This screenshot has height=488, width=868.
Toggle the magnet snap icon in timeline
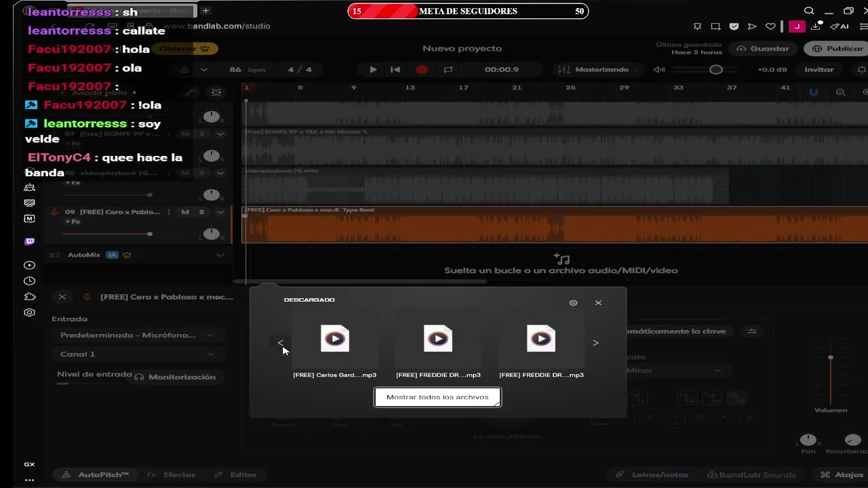[813, 91]
